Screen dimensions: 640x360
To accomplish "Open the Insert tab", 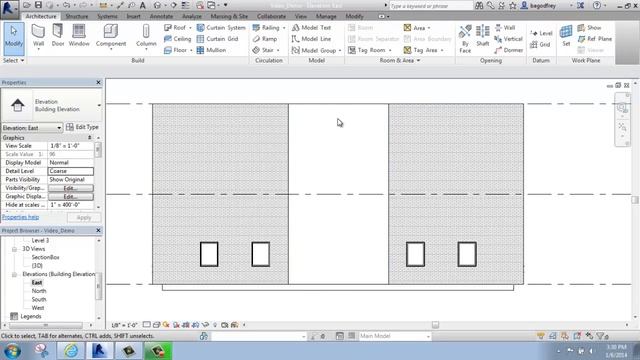I will pos(133,16).
